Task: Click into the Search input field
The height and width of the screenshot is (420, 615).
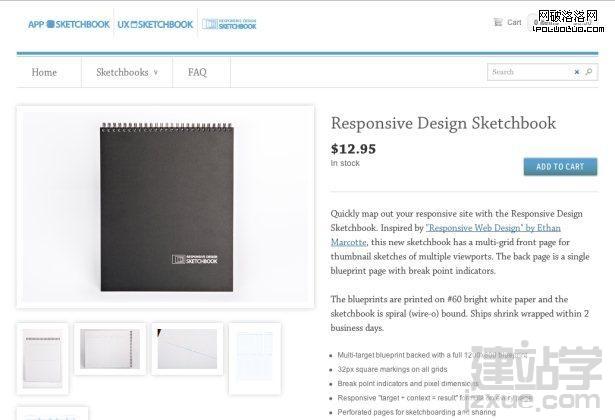Action: pos(528,72)
